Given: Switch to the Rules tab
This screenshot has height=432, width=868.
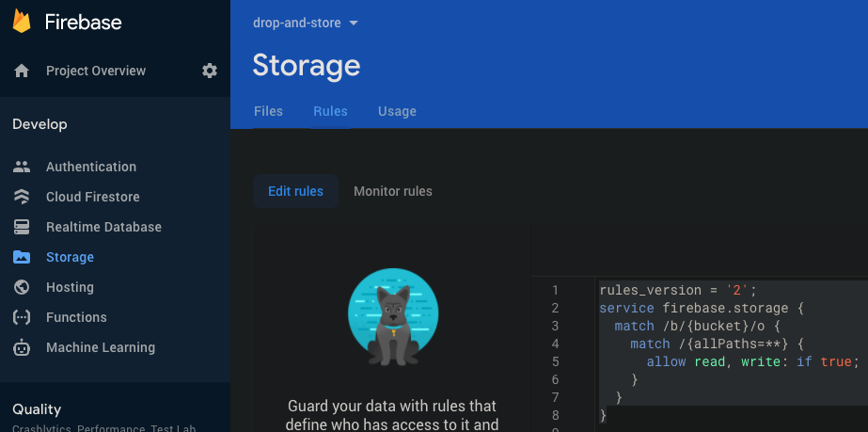Looking at the screenshot, I should coord(330,111).
